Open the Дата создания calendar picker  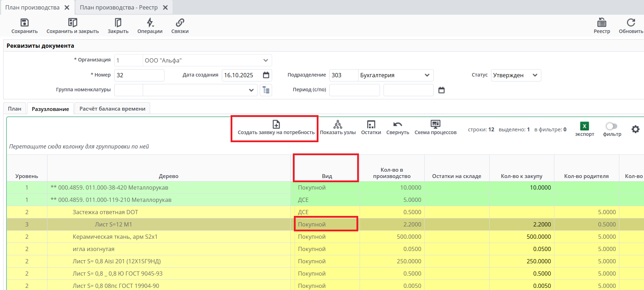click(266, 75)
